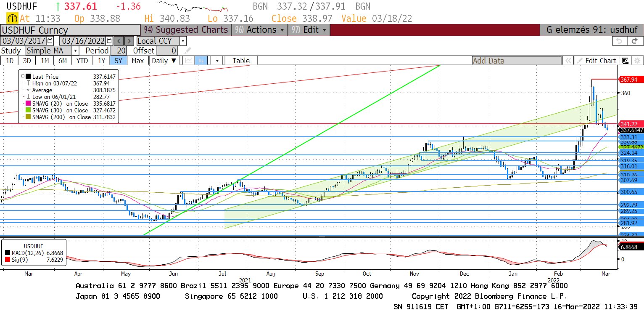This screenshot has width=644, height=319.
Task: Click the redo arrow icon
Action: [635, 41]
